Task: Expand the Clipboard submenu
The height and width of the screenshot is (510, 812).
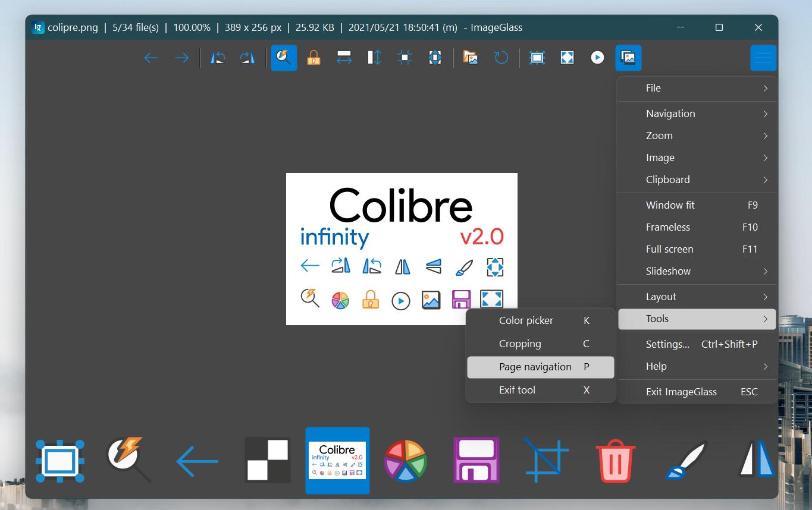Action: pyautogui.click(x=697, y=180)
